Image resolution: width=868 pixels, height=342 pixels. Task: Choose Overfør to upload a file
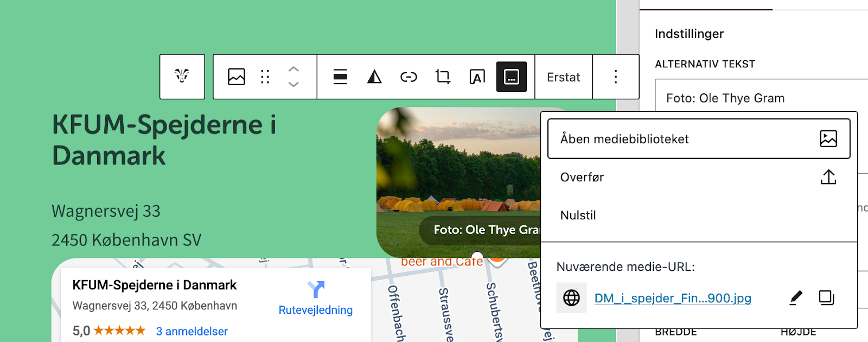[698, 177]
